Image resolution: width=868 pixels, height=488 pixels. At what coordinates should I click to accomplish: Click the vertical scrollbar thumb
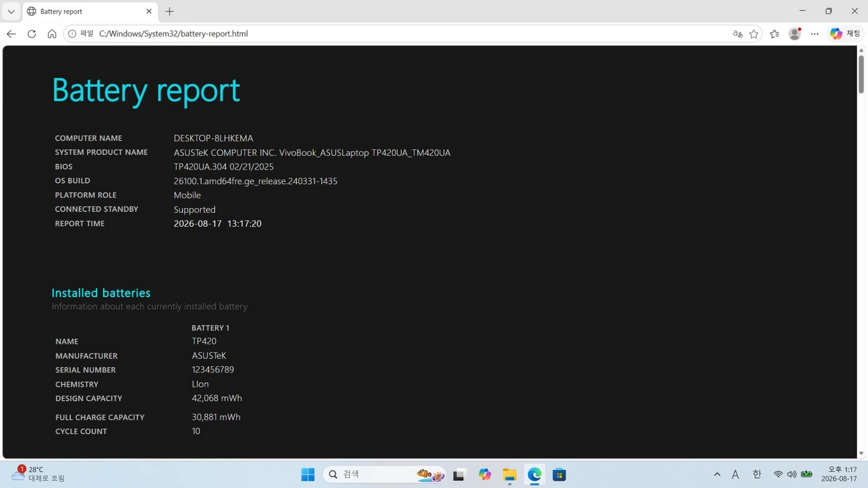tap(861, 74)
